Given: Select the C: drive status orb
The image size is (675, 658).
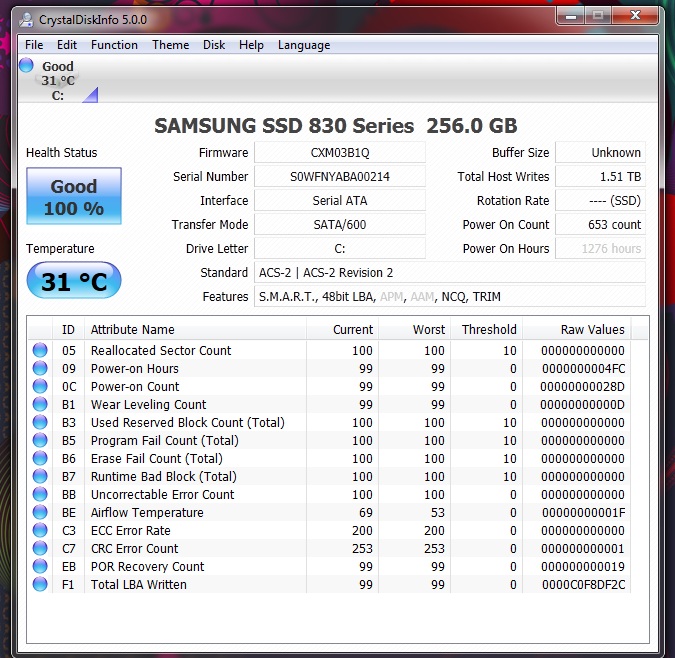Looking at the screenshot, I should point(26,65).
